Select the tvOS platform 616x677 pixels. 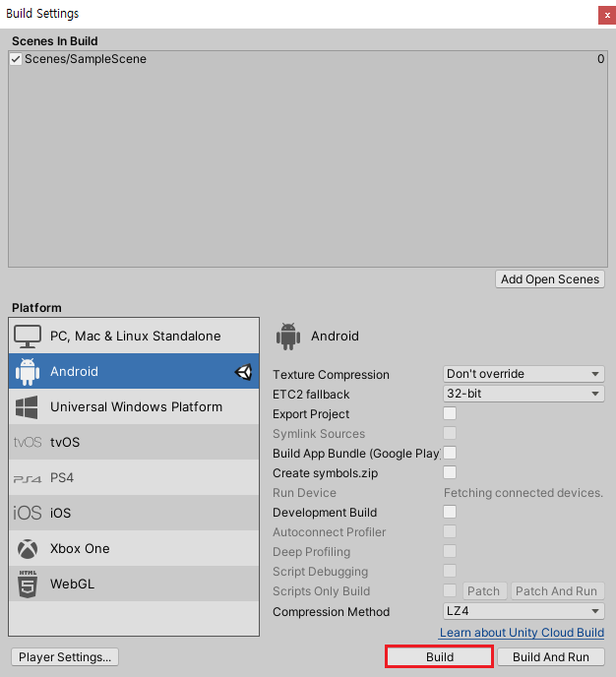[x=134, y=442]
